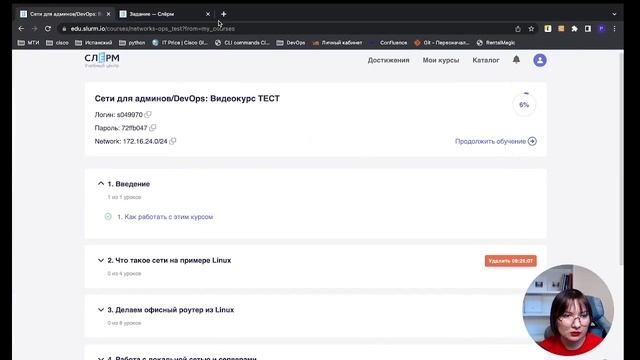The width and height of the screenshot is (640, 360).
Task: Open lesson 1. Как работать с этим курсом
Action: click(165, 217)
